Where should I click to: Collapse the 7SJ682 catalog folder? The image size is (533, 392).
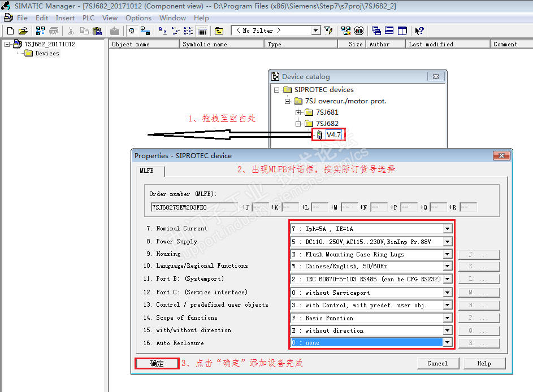click(x=298, y=124)
